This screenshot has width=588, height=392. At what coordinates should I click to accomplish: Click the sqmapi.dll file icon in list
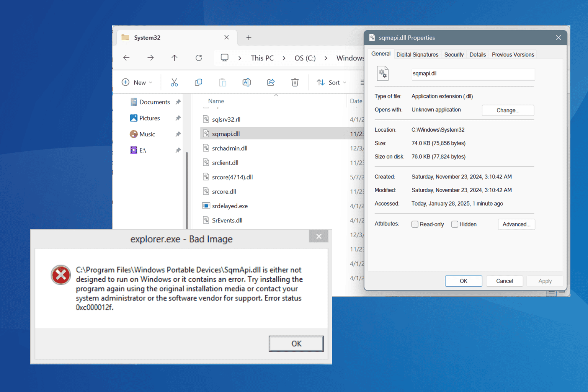pyautogui.click(x=206, y=134)
